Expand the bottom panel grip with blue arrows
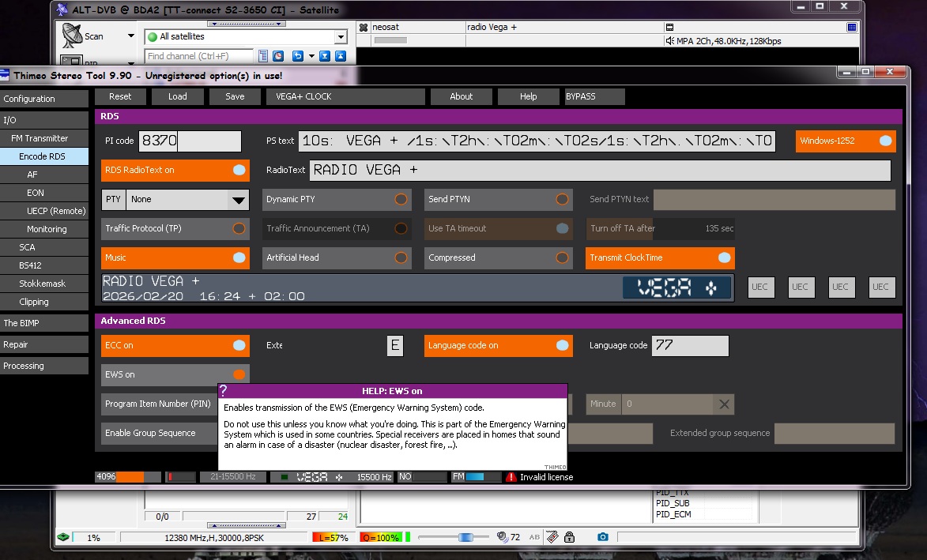The height and width of the screenshot is (560, 927). (x=247, y=525)
